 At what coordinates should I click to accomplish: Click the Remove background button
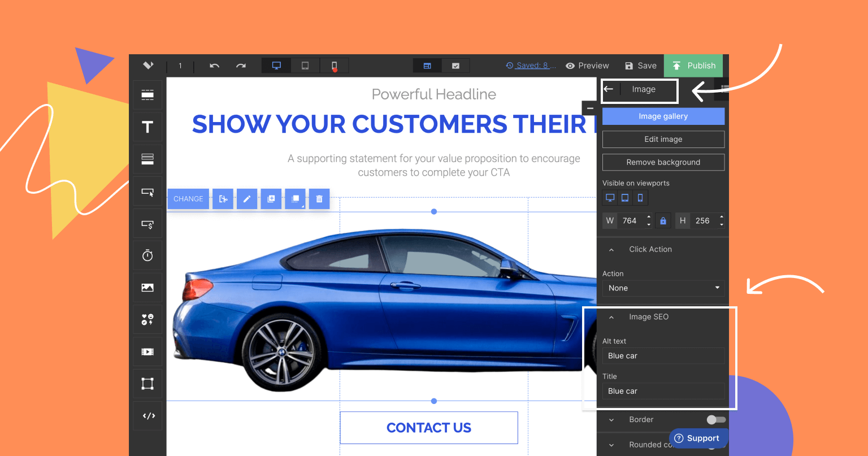pyautogui.click(x=663, y=162)
